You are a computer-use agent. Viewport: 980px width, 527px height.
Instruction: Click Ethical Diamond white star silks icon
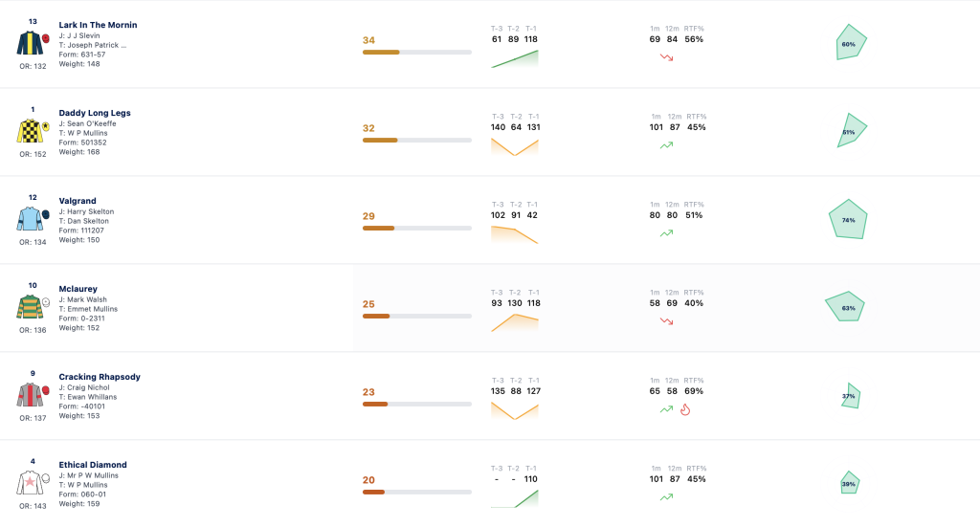[x=33, y=483]
